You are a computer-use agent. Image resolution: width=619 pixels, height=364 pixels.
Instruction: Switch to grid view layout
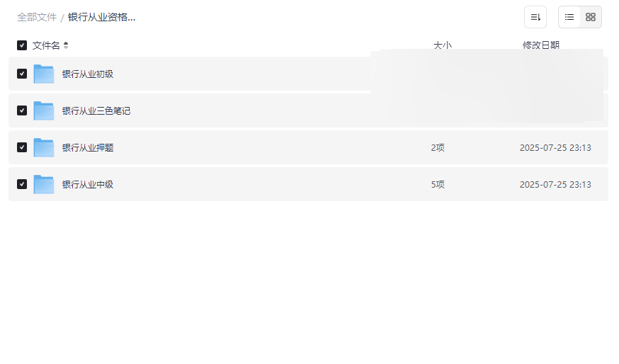coord(591,17)
